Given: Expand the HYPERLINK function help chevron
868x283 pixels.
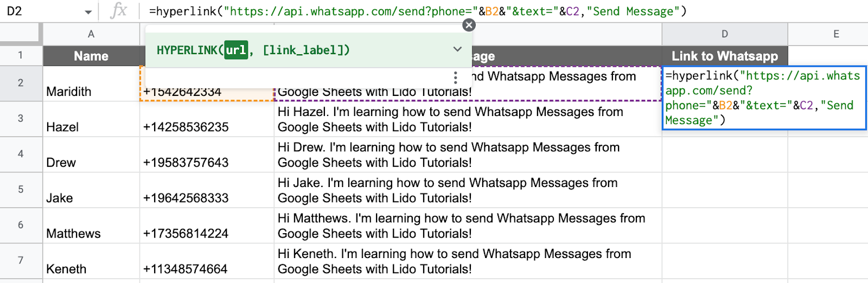Looking at the screenshot, I should [457, 49].
